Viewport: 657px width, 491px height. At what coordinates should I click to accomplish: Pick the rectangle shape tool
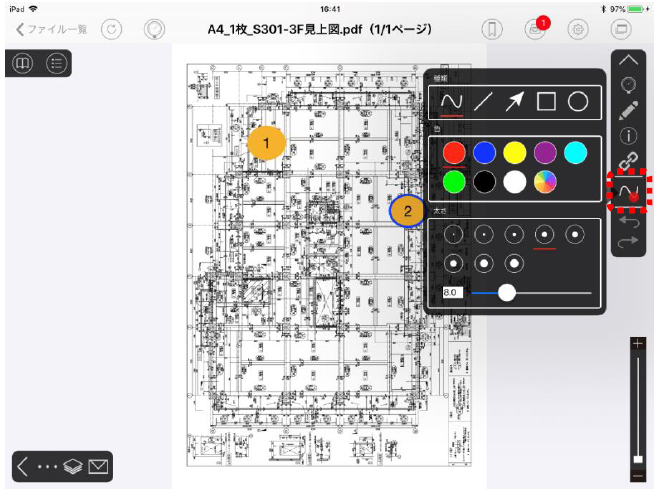point(547,100)
